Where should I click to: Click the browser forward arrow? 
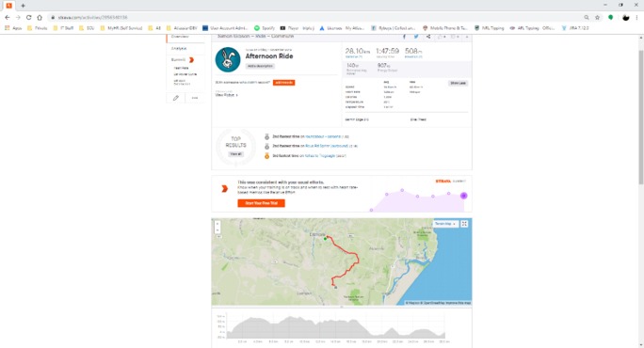(18, 18)
